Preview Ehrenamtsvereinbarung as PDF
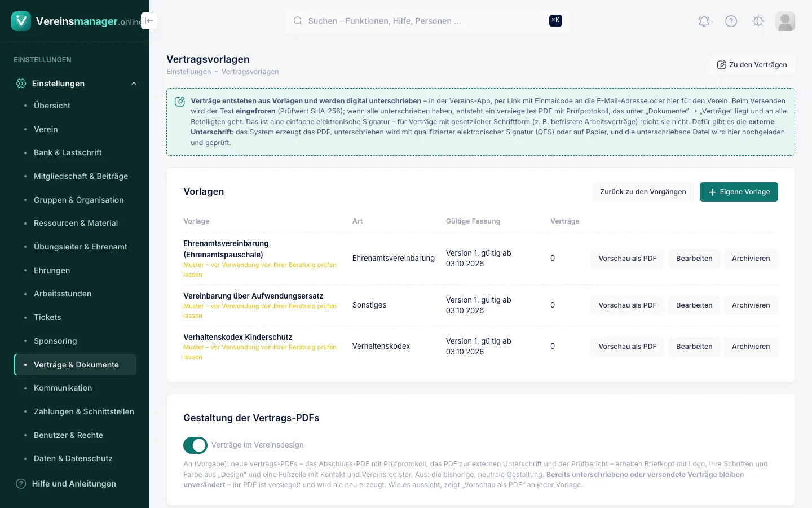This screenshot has height=508, width=812. [x=628, y=259]
